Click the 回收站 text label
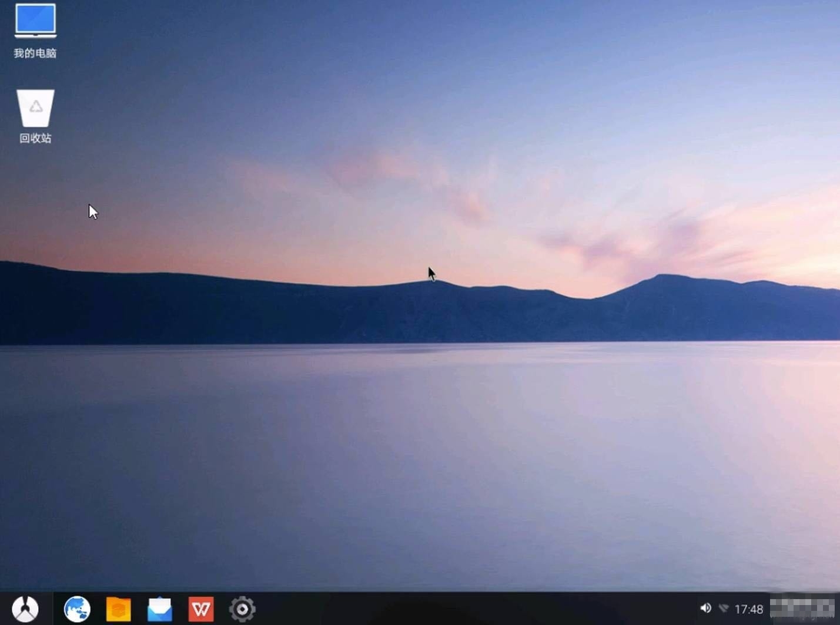Viewport: 840px width, 625px height. (x=35, y=139)
